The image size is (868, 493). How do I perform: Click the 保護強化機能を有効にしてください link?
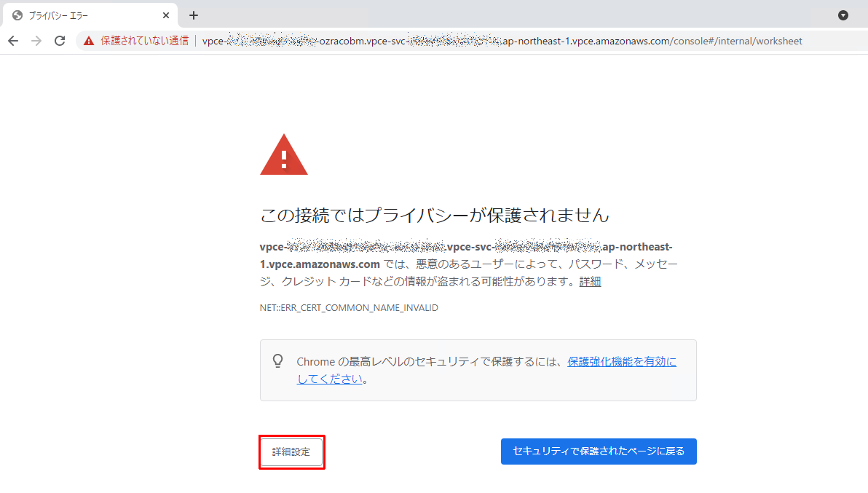(622, 362)
